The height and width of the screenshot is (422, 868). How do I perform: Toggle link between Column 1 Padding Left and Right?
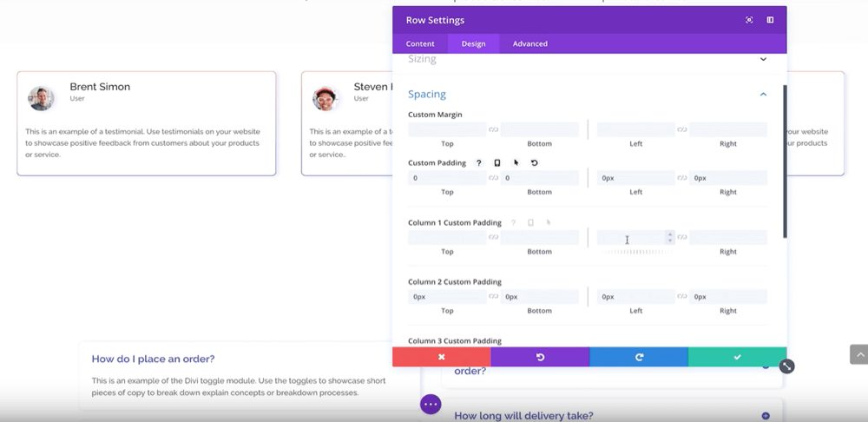(x=682, y=237)
